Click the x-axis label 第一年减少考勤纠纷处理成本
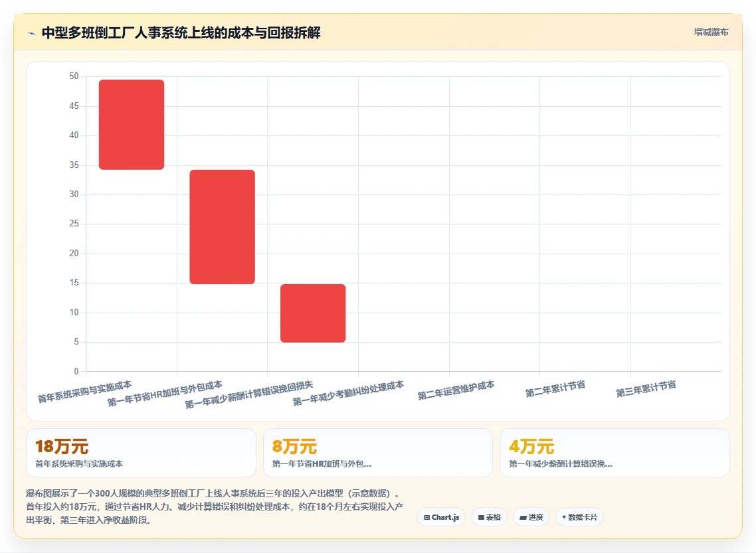Screen dimensions: 756x553 348,393
